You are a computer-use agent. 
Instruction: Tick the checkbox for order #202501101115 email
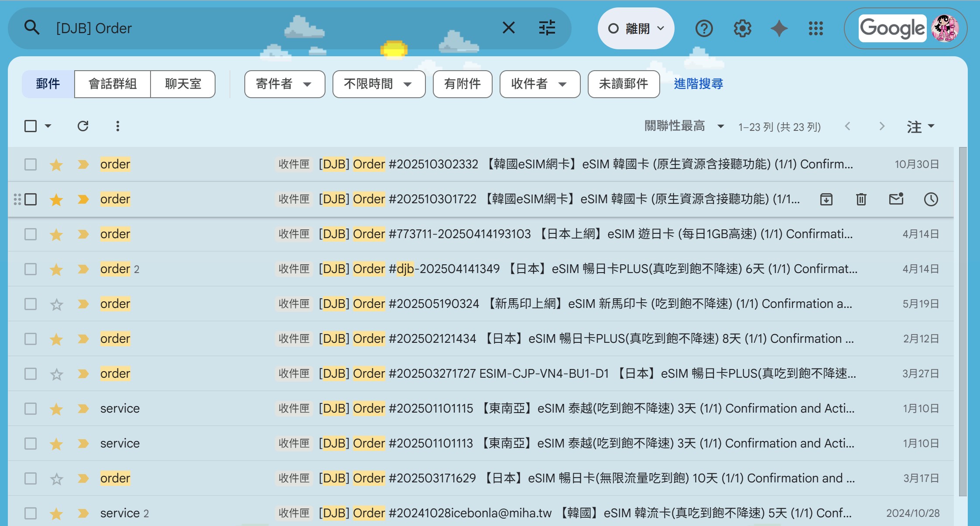click(x=31, y=409)
